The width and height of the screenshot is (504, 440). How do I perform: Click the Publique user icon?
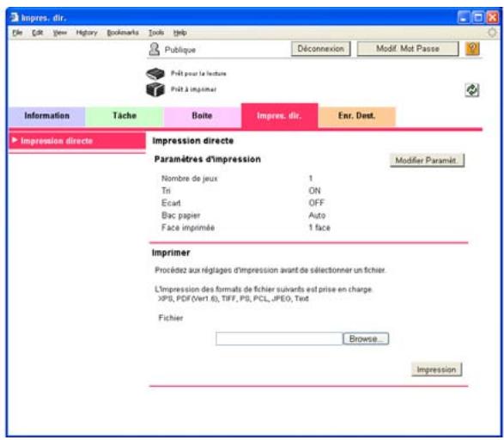click(x=155, y=49)
